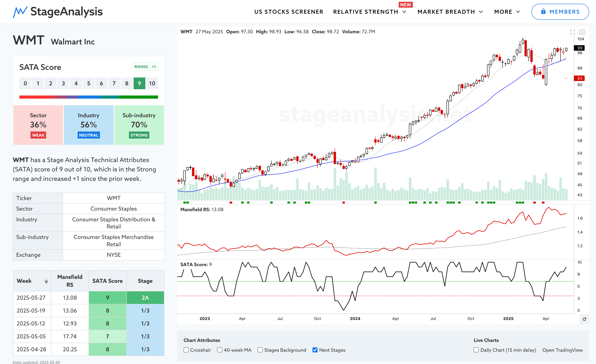Select the 2025-05-12 week cell
The width and height of the screenshot is (596, 364).
[x=32, y=323]
